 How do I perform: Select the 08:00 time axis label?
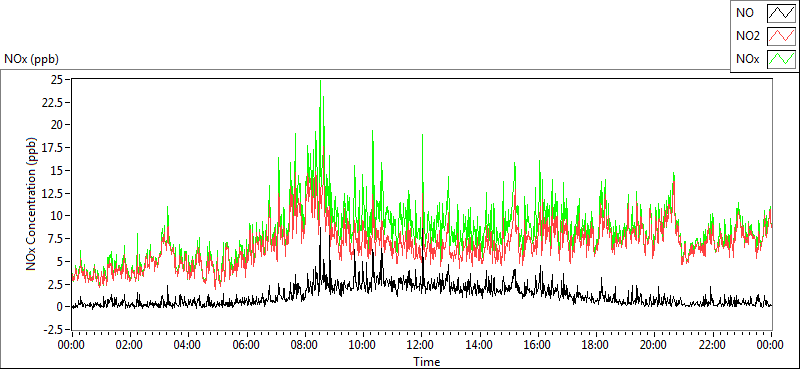pos(305,345)
